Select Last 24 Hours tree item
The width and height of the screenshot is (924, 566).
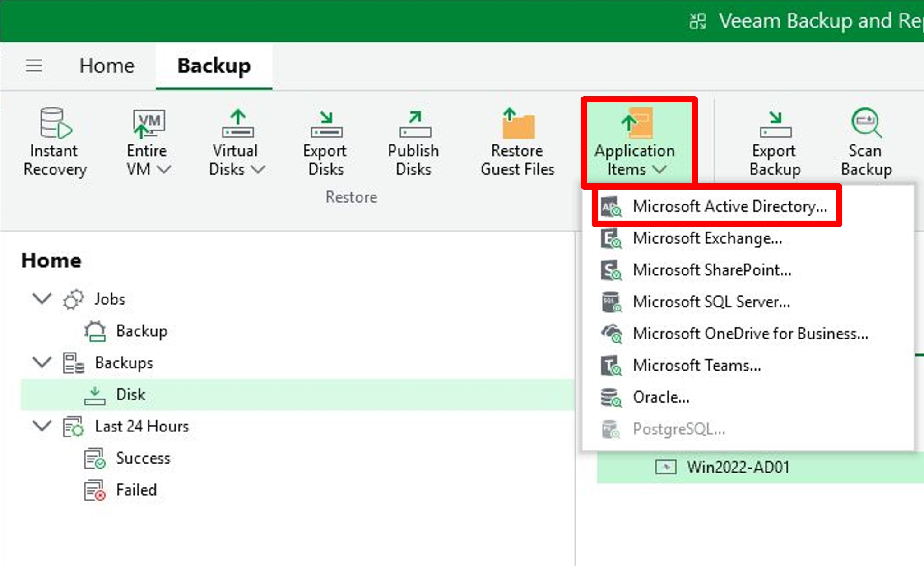142,427
